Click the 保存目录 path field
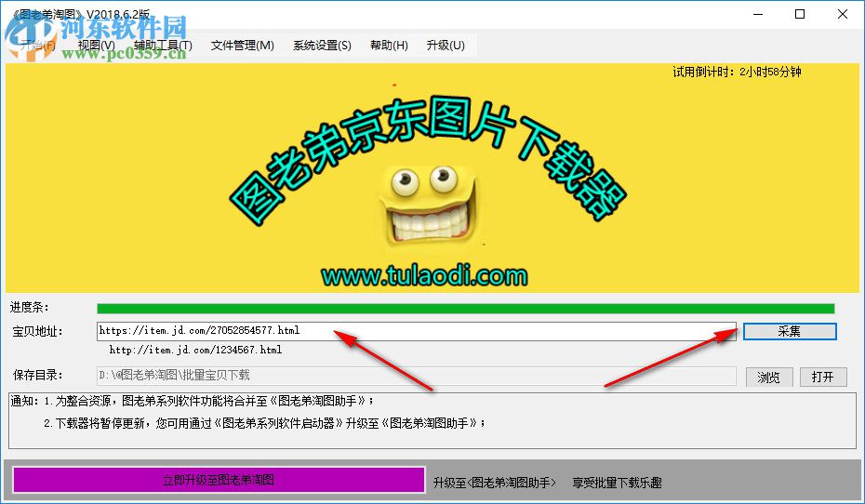 [417, 376]
